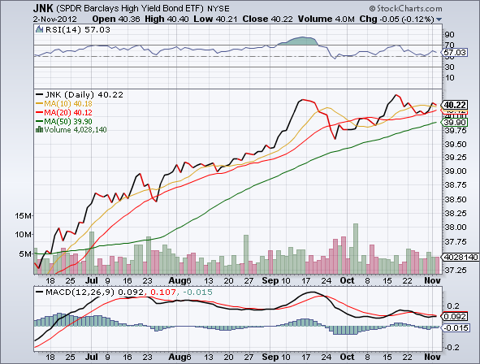The width and height of the screenshot is (480, 364).
Task: Click the 38.00 price axis label
Action: click(x=455, y=227)
